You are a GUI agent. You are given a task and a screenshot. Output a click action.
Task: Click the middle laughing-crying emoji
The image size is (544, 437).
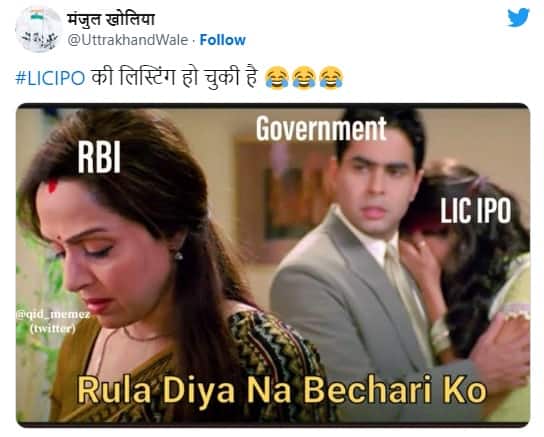coord(304,77)
